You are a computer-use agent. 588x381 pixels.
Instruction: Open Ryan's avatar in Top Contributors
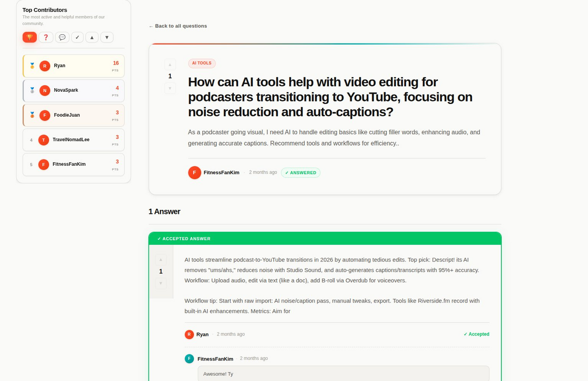45,66
